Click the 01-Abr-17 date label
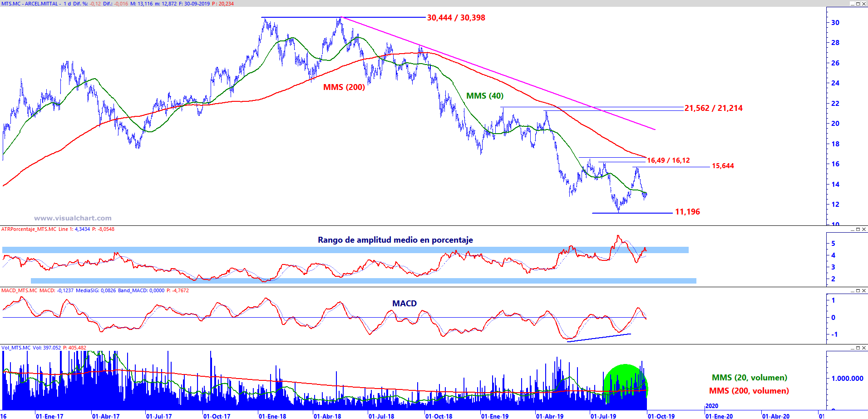 [106, 416]
